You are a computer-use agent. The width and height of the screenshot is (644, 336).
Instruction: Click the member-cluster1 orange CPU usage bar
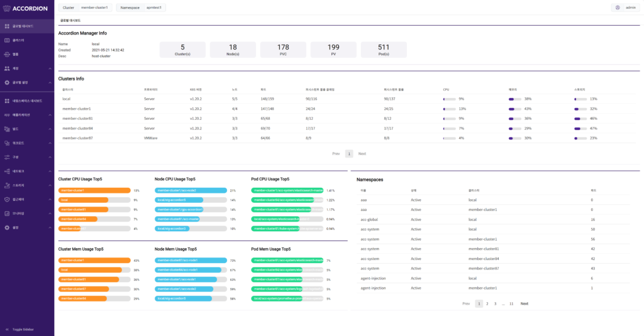click(x=94, y=190)
